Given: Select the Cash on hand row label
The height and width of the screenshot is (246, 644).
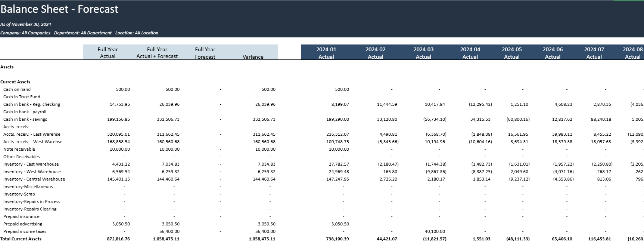Looking at the screenshot, I should (x=17, y=89).
